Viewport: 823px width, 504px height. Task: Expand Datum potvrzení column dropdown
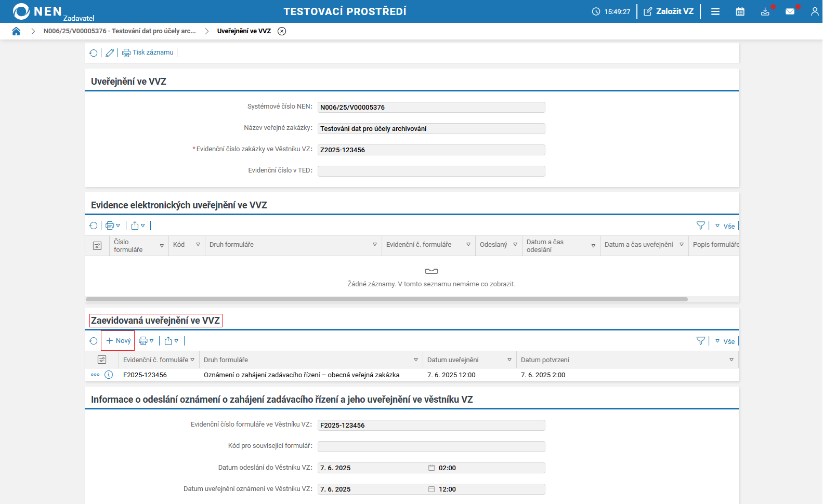point(731,360)
